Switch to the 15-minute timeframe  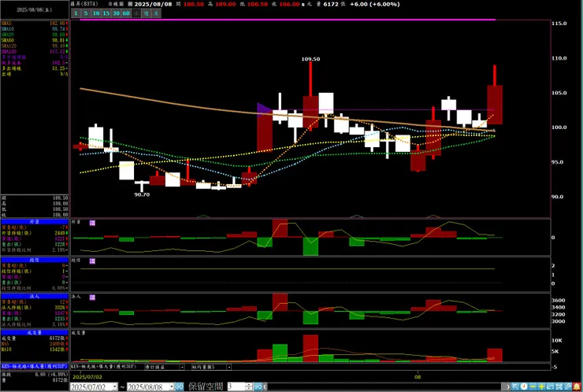[106, 13]
